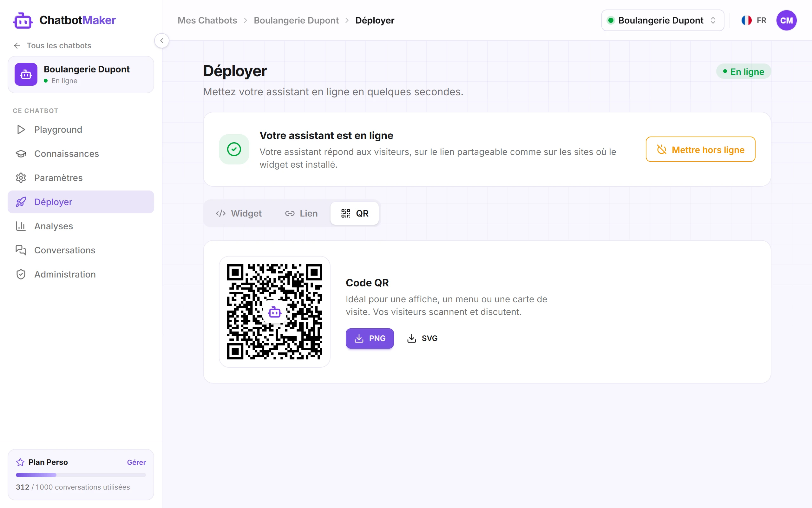Click the Administration shield icon
The height and width of the screenshot is (508, 812).
(x=21, y=275)
